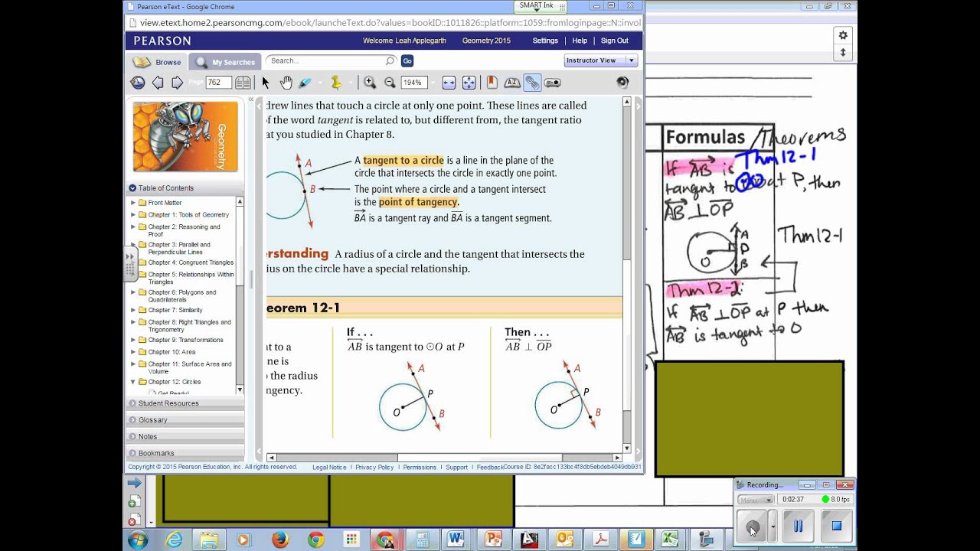
Task: Open the settings gear at top right
Action: coord(843,35)
